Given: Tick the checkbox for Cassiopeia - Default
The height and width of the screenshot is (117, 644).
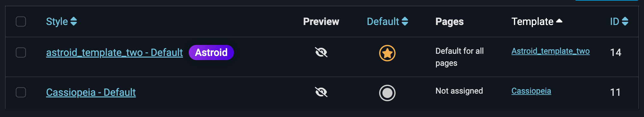Looking at the screenshot, I should pyautogui.click(x=21, y=92).
